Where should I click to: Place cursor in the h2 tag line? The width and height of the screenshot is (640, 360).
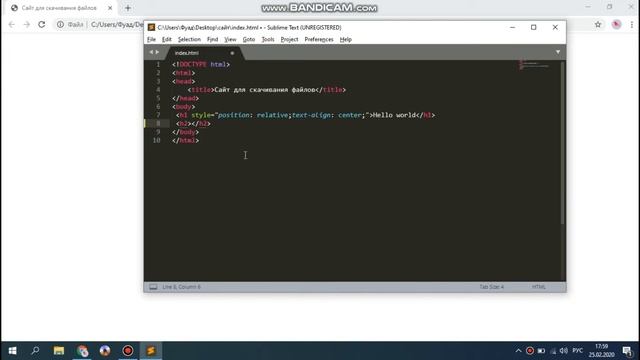[x=193, y=124]
